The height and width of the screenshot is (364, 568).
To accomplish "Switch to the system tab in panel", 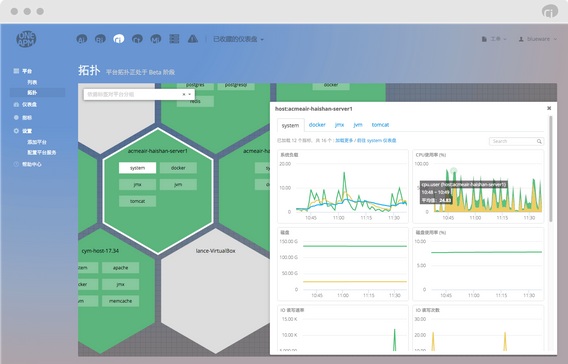I will pos(291,125).
